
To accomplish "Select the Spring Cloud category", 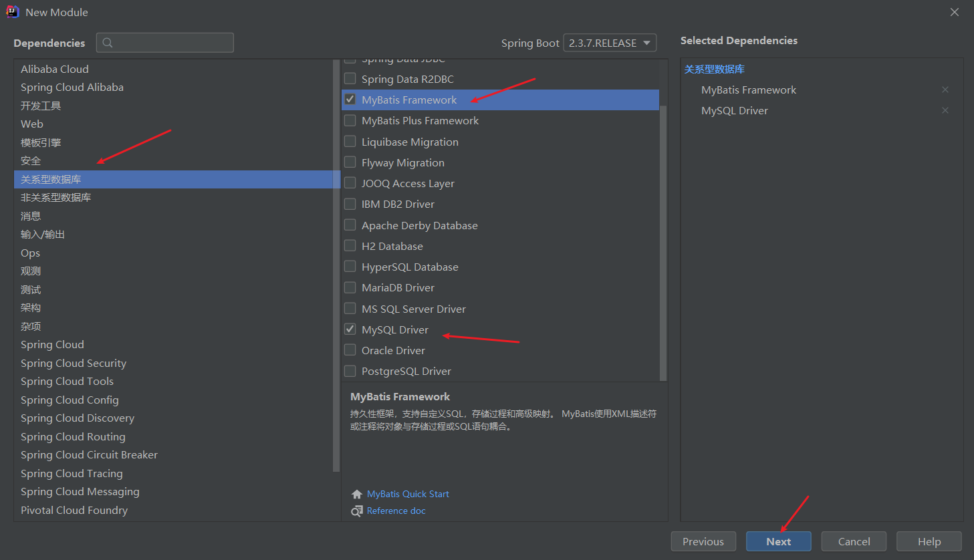I will click(x=173, y=344).
